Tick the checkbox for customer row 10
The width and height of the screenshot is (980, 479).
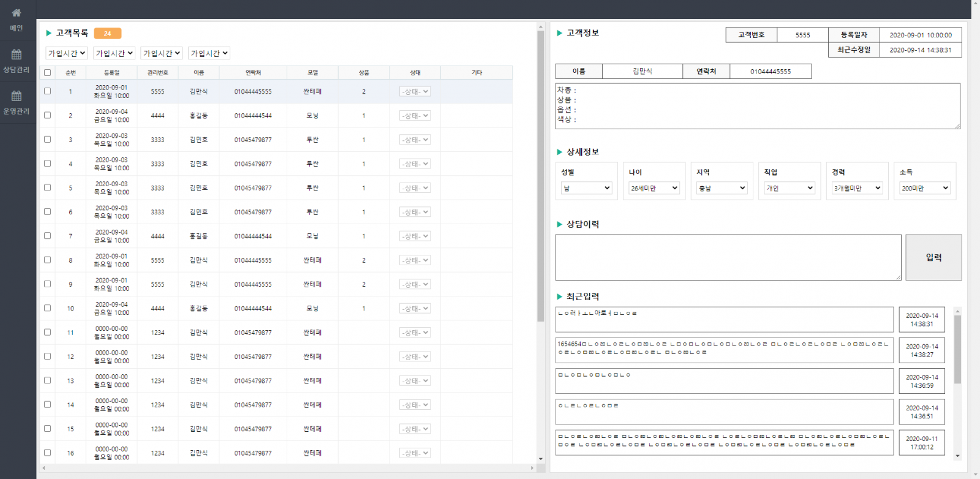pos(48,308)
